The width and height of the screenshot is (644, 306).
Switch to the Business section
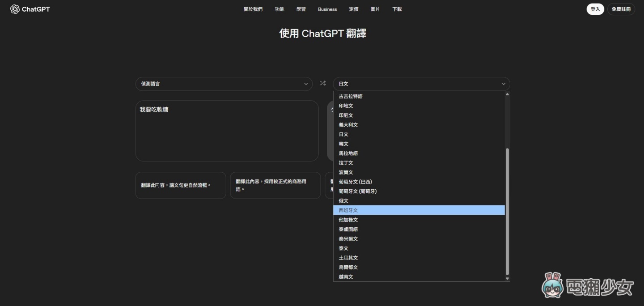[x=327, y=9]
